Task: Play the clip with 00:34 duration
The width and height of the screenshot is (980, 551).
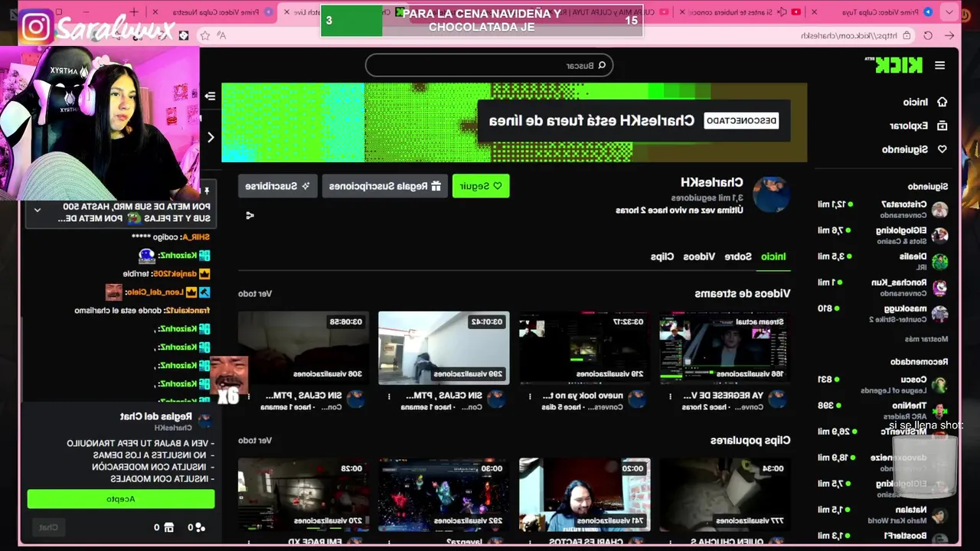Action: tap(724, 494)
